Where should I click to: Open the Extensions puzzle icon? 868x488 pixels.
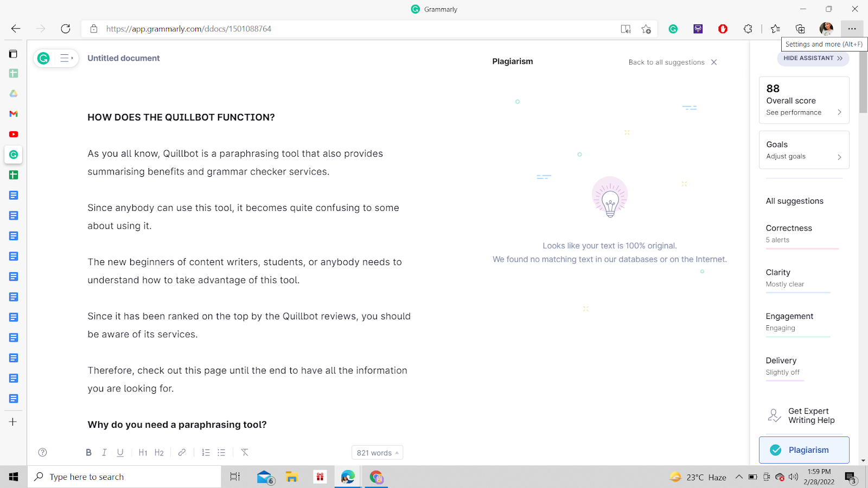(748, 29)
